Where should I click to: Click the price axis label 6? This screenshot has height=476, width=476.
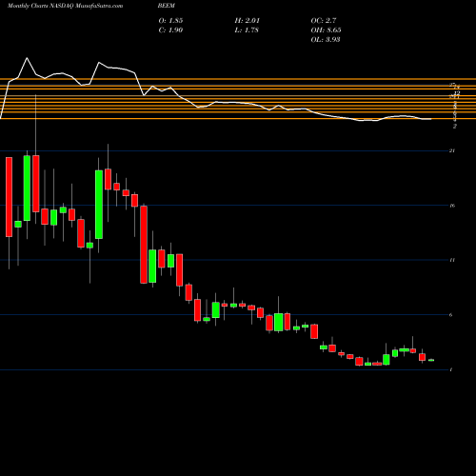pos(451,315)
